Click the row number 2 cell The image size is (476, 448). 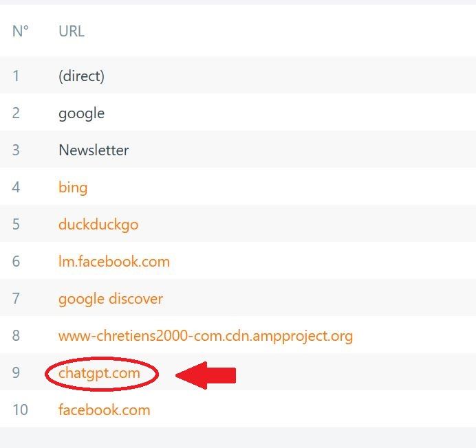(x=16, y=113)
